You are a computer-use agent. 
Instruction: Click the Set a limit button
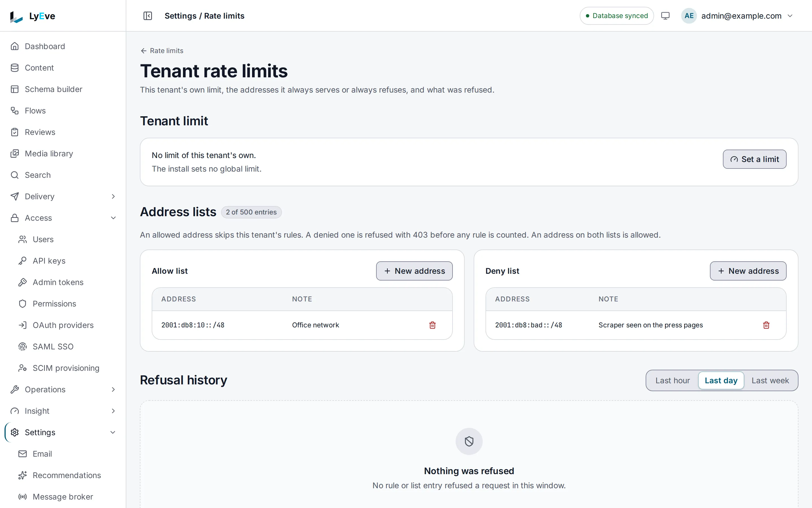tap(754, 159)
